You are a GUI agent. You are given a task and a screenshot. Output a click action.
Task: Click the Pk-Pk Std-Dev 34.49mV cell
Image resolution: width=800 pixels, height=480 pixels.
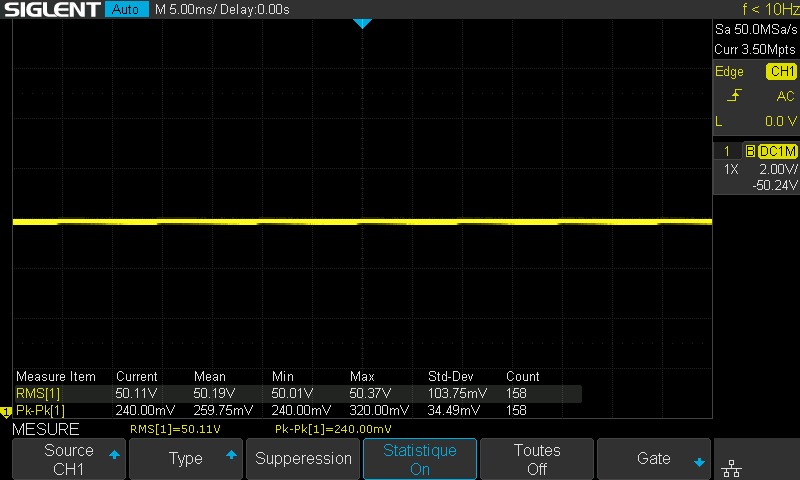point(453,410)
